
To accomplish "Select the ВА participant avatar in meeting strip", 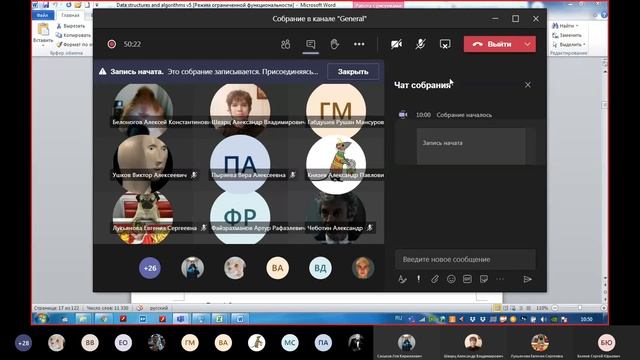I will coord(278,268).
